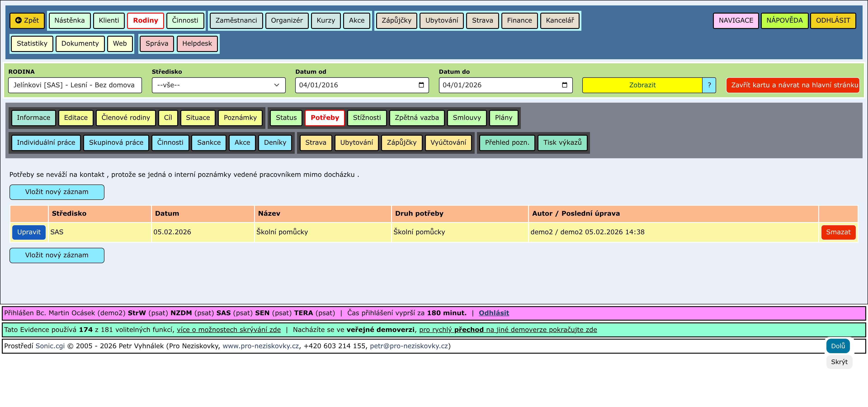Open Ubytování in the top menu

pos(441,21)
